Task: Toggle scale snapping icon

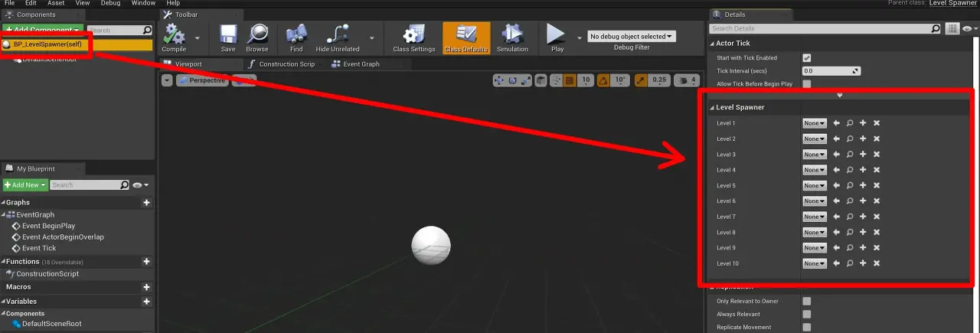Action: (640, 80)
